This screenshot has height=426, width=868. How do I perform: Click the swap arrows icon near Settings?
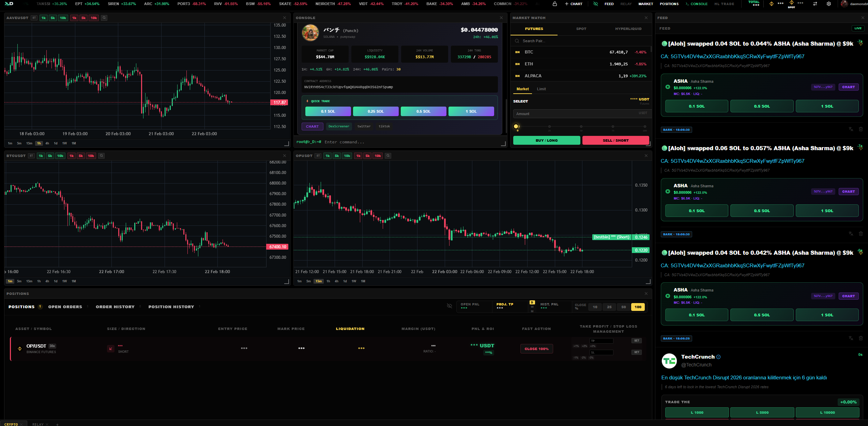(814, 4)
